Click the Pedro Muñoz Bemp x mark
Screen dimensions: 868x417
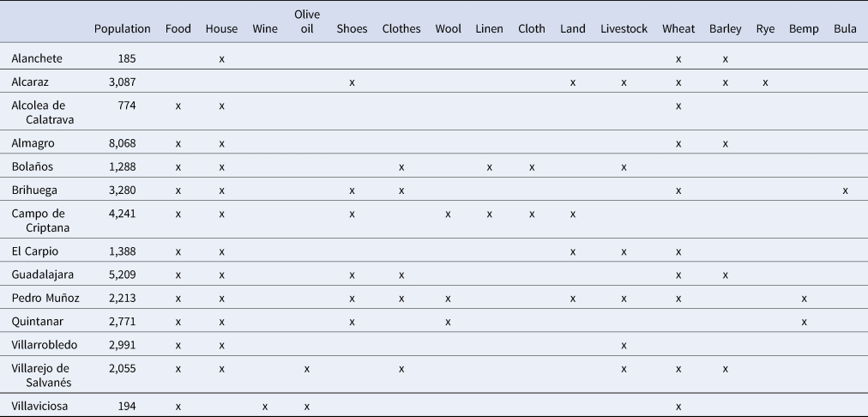coord(804,299)
